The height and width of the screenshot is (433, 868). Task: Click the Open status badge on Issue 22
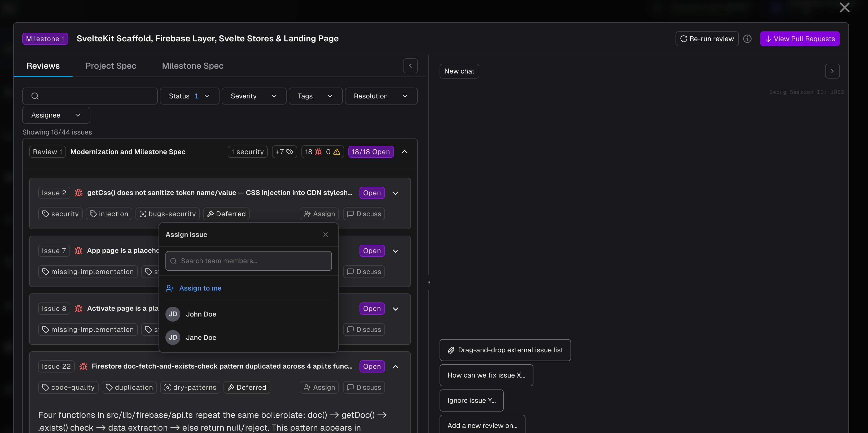[372, 366]
